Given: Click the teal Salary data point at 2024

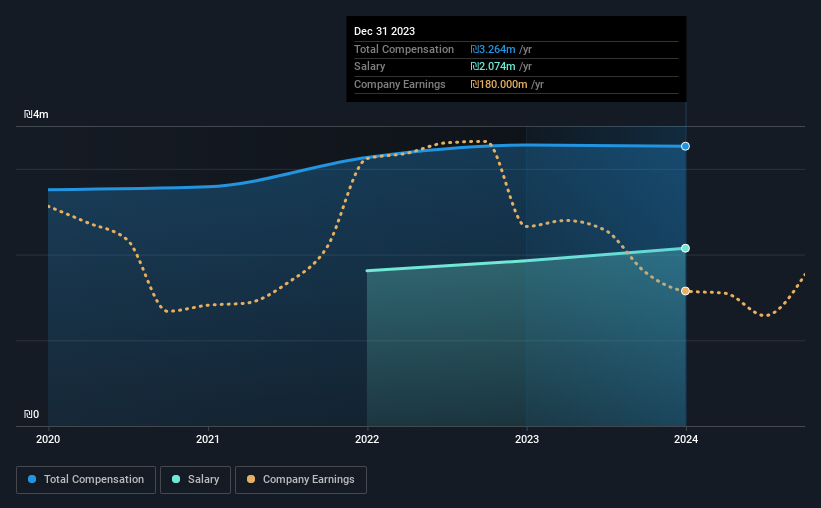Looking at the screenshot, I should click(685, 248).
